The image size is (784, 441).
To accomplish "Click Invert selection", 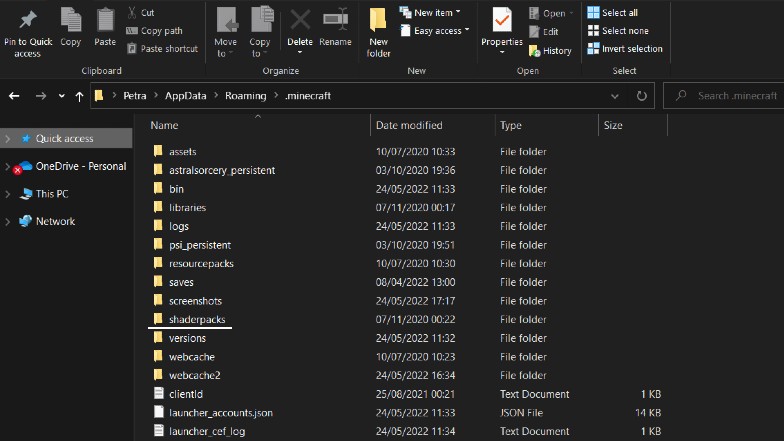I will click(x=625, y=48).
